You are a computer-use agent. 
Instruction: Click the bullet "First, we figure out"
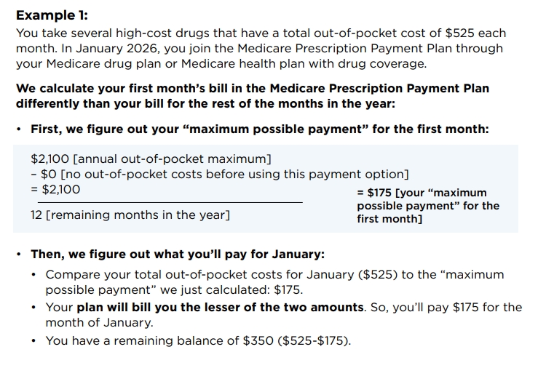click(x=259, y=129)
